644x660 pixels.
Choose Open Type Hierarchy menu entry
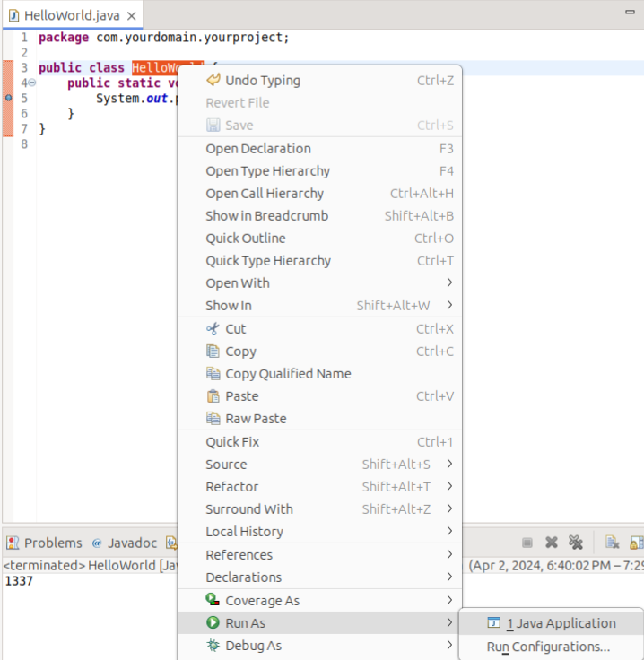tap(267, 171)
